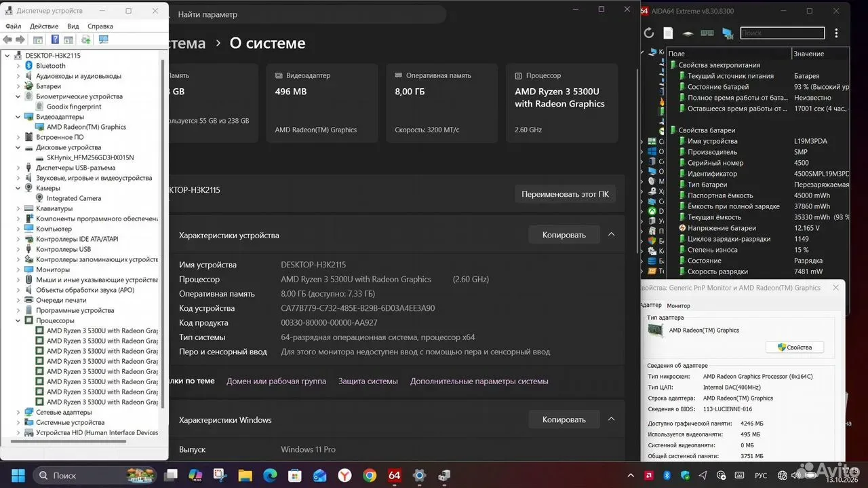Show hidden tray icons chevron
The height and width of the screenshot is (488, 868).
[x=631, y=475]
